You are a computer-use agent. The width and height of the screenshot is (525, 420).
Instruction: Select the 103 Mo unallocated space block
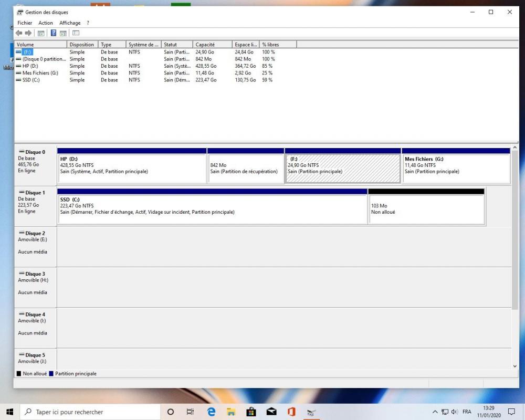click(426, 209)
